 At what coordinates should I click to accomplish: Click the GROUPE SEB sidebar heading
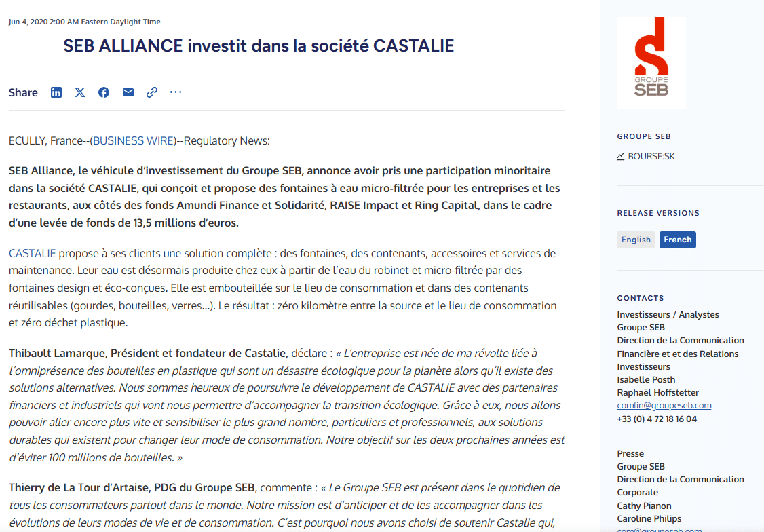[x=644, y=136]
